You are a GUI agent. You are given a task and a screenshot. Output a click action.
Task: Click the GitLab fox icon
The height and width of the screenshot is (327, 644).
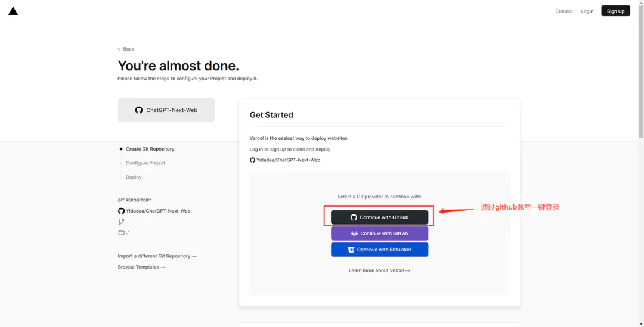[354, 233]
